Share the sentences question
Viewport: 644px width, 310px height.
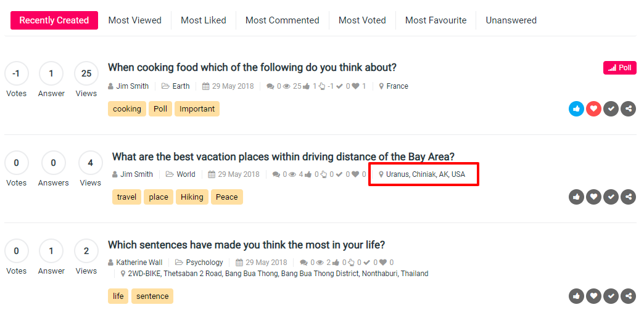click(x=628, y=296)
